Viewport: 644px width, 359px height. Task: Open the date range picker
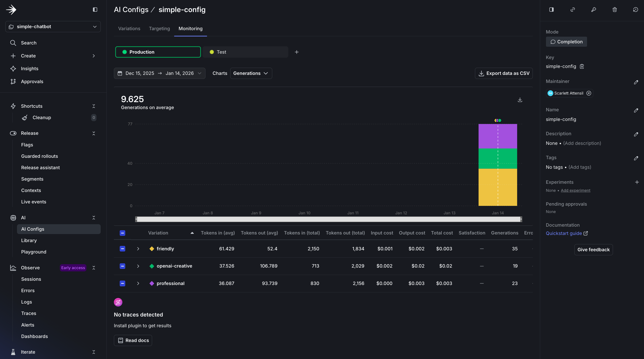click(x=159, y=73)
